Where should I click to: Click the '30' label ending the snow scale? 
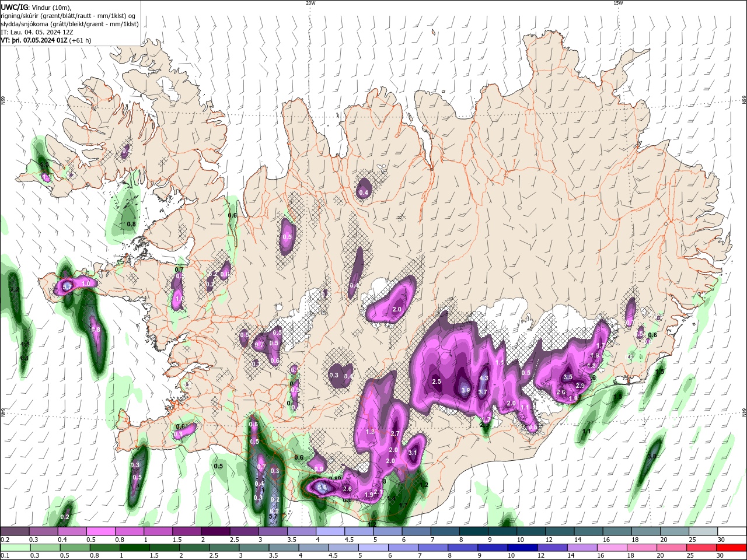pyautogui.click(x=721, y=540)
